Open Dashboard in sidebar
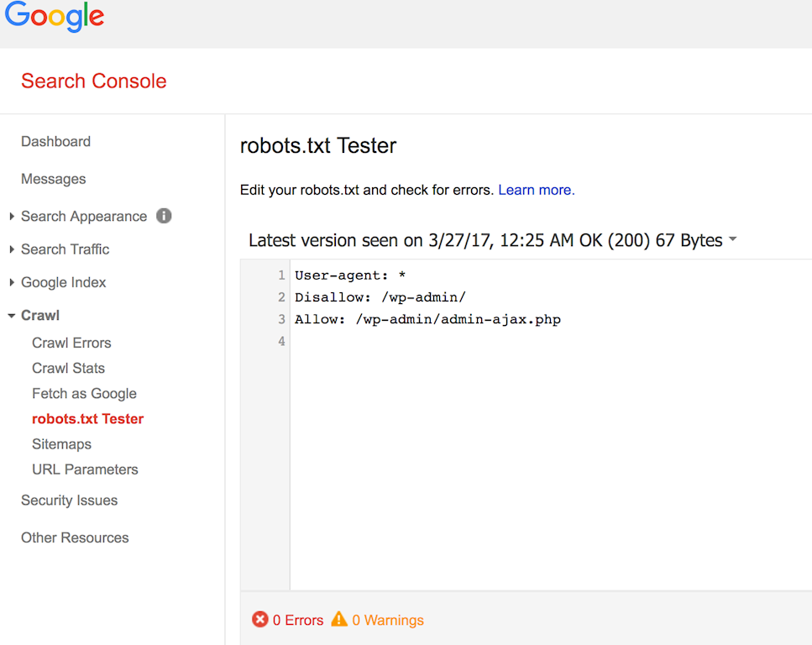Image resolution: width=812 pixels, height=645 pixels. point(55,142)
